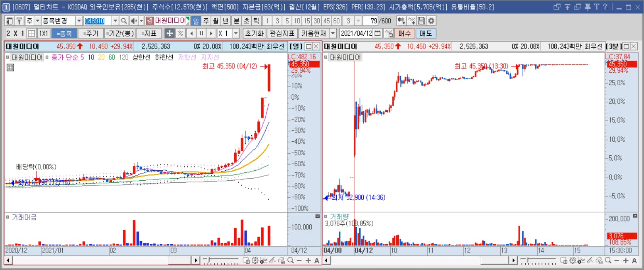
Task: Select the 분 minute period tab
Action: (236, 21)
